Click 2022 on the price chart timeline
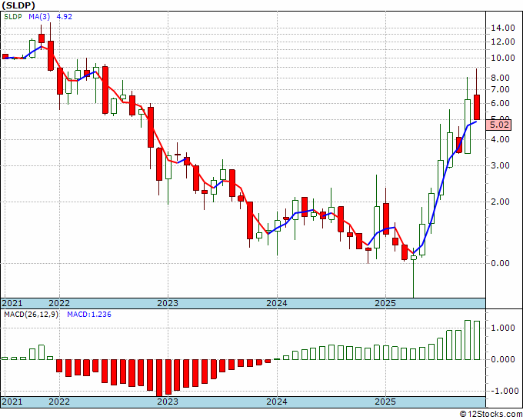Image resolution: width=523 pixels, height=420 pixels. click(x=59, y=303)
